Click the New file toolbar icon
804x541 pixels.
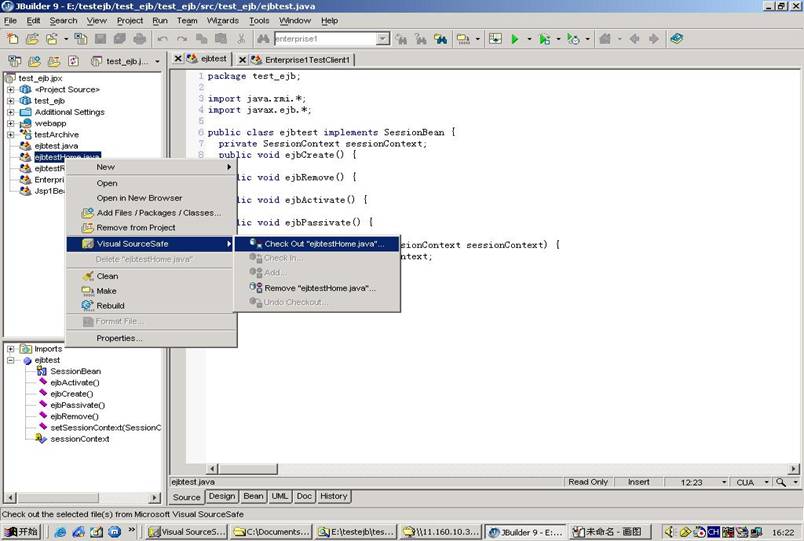click(12, 38)
